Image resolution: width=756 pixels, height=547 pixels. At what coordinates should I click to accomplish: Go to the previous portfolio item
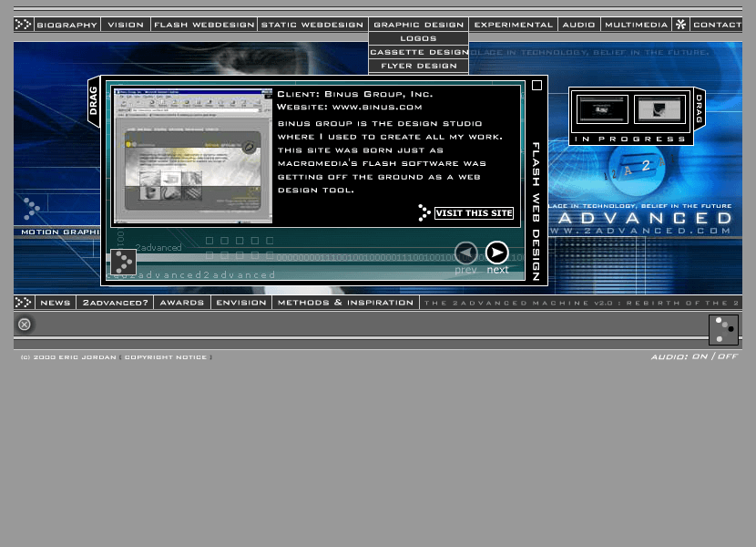coord(465,253)
